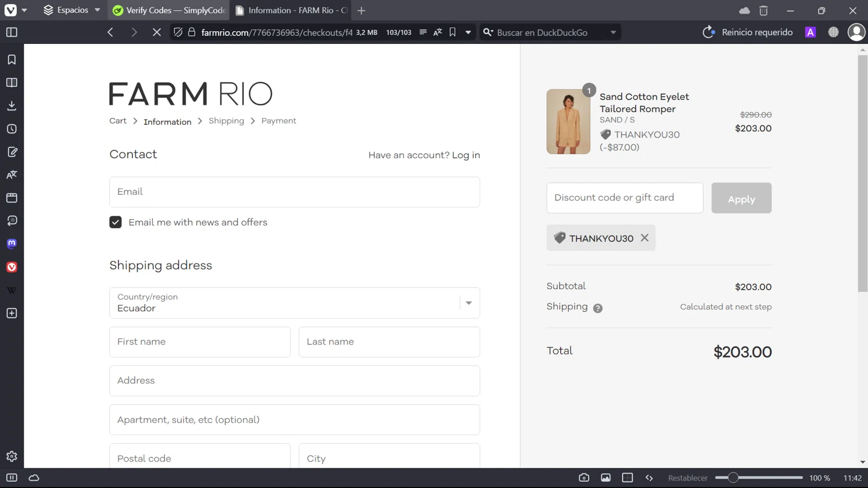Image resolution: width=868 pixels, height=488 pixels.
Task: Click the globe extension icon
Action: click(x=833, y=32)
